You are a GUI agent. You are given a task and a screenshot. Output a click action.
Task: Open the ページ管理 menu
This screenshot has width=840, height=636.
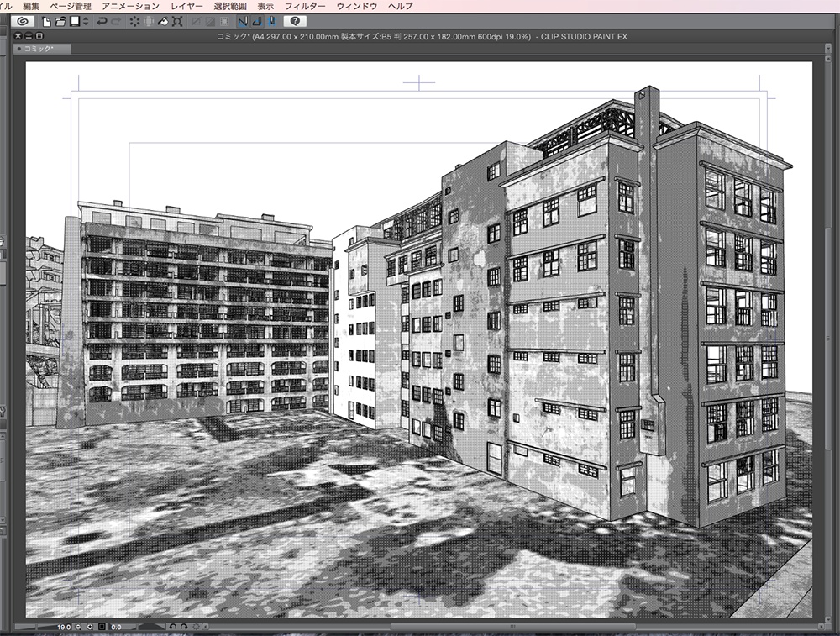tap(71, 6)
